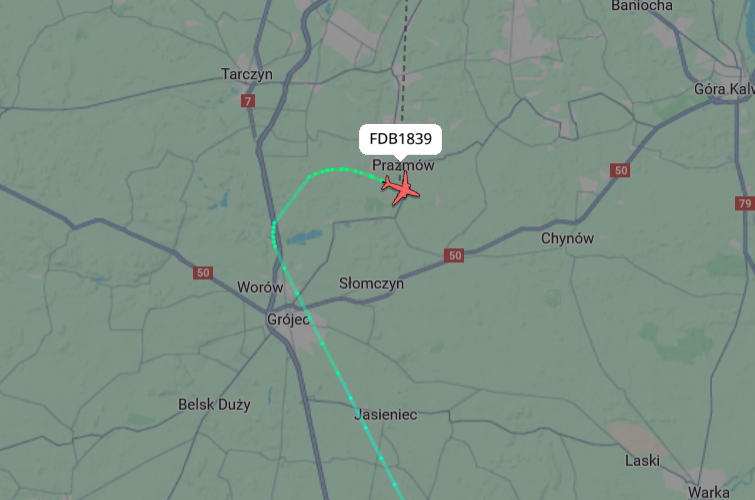Click the route 50 sign northwest of Chynów

pos(620,171)
